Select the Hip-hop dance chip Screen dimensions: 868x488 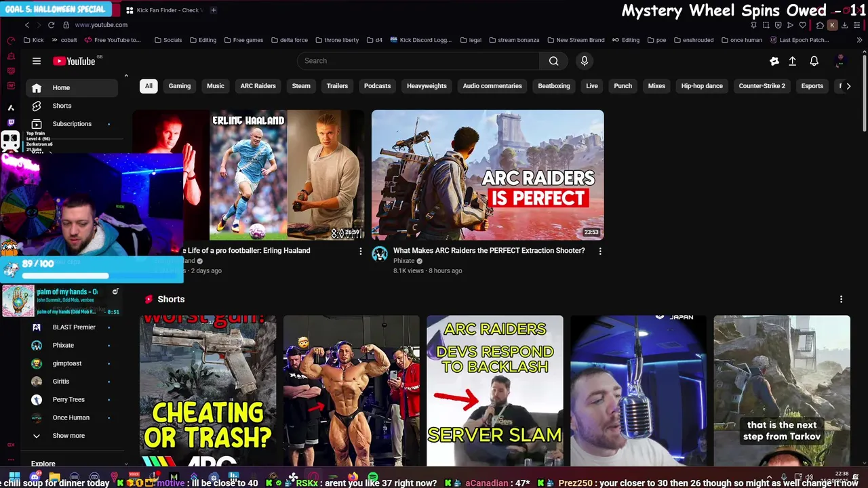702,86
